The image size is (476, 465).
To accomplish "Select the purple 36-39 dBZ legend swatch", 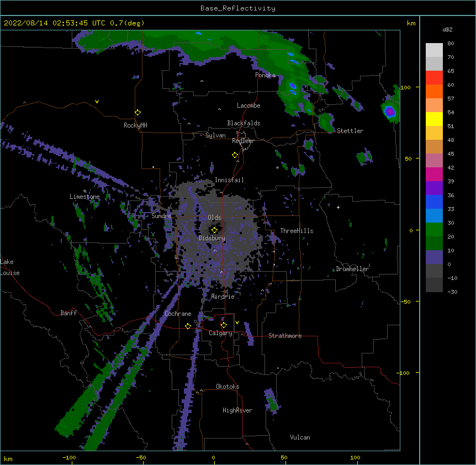I will point(434,188).
